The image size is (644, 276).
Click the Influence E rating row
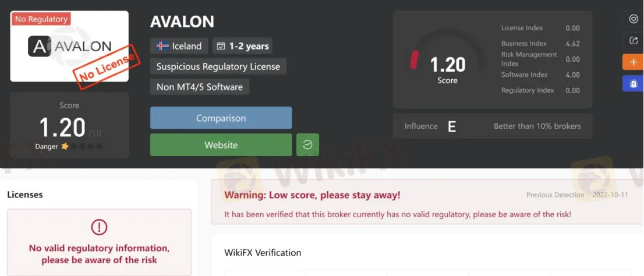point(493,126)
